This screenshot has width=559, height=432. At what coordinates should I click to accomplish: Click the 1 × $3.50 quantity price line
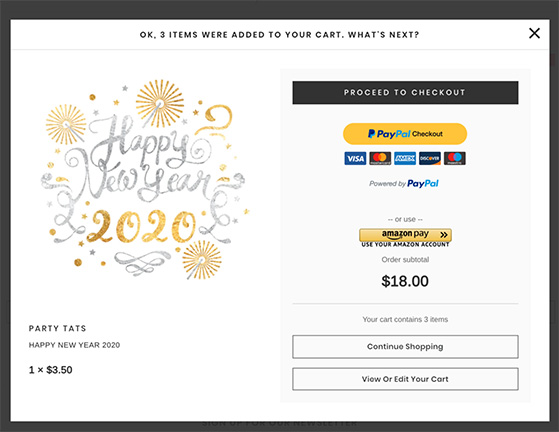(x=50, y=370)
